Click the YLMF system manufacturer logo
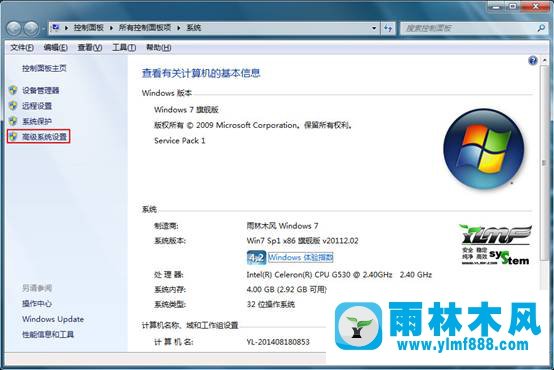 point(495,245)
